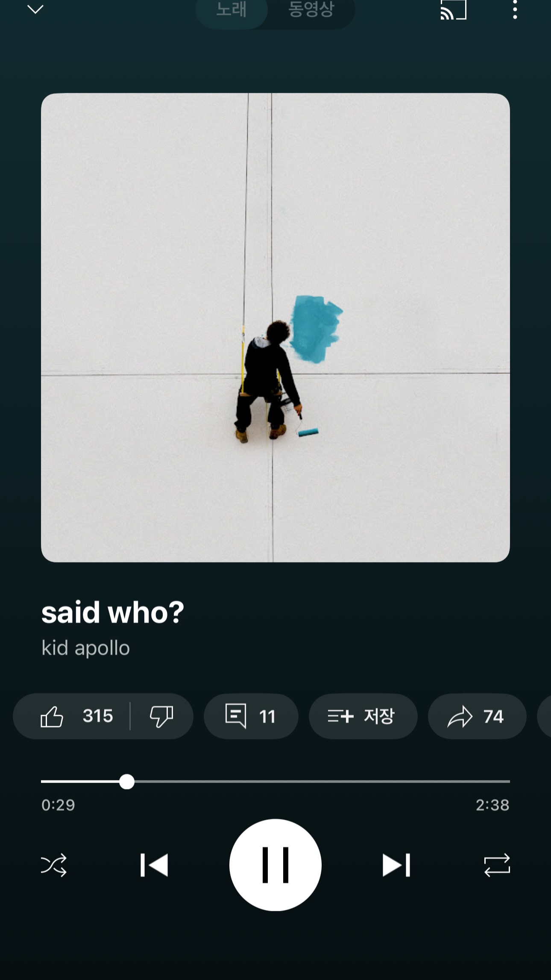Collapse the player with the down chevron

[35, 9]
